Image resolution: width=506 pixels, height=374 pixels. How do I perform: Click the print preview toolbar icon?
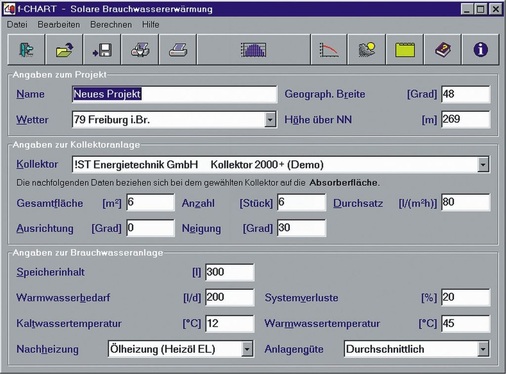(x=140, y=50)
